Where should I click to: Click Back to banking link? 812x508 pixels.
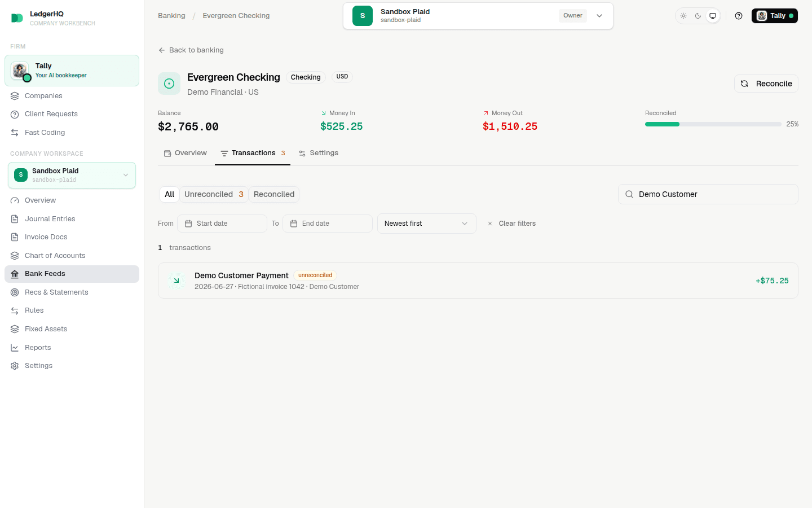[191, 50]
